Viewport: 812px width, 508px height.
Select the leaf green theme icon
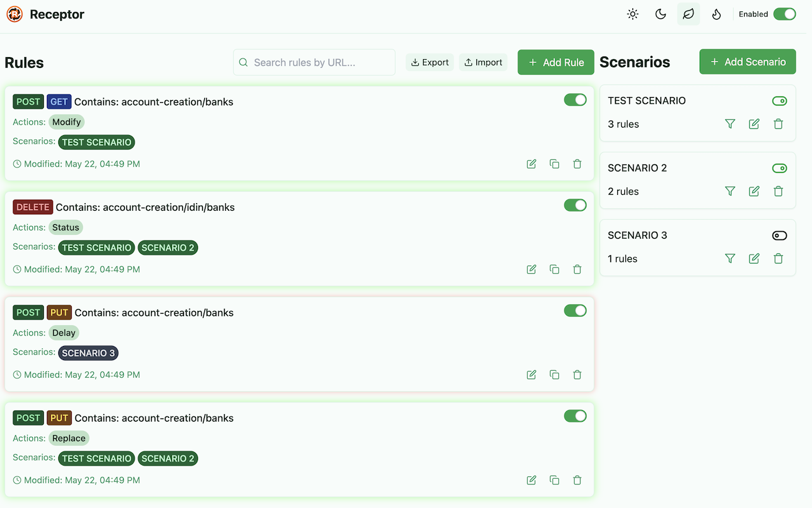pyautogui.click(x=688, y=14)
